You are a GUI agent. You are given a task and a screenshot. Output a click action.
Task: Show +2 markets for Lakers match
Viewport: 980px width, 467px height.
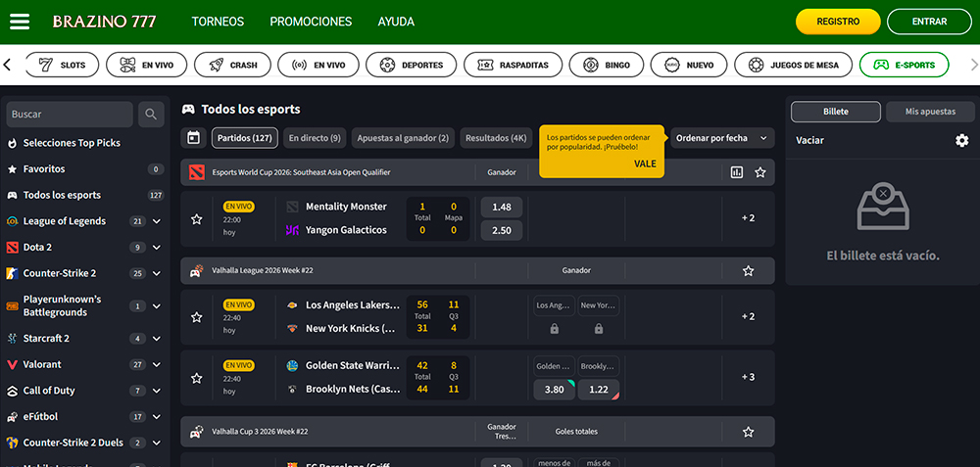coord(748,316)
